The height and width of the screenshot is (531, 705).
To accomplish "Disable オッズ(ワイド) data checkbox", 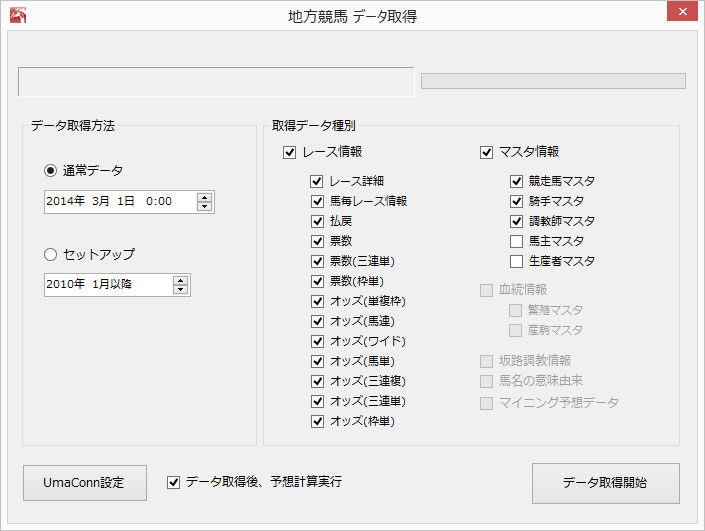I will point(317,342).
